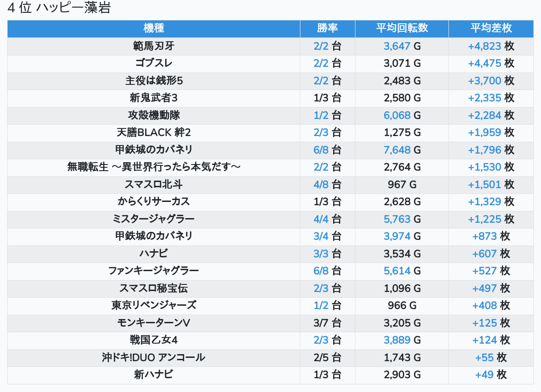
Task: Click the 4位 ハッピー藻岩 heading
Action: (59, 9)
